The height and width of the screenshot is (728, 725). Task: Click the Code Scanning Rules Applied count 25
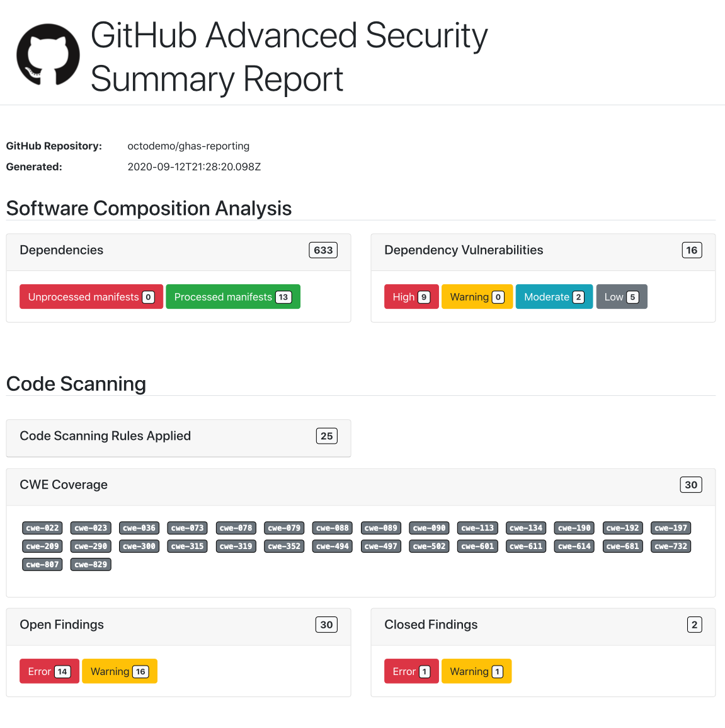click(326, 436)
